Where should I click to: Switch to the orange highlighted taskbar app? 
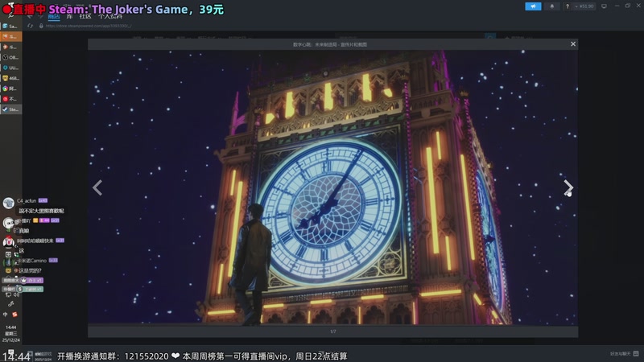tap(11, 36)
